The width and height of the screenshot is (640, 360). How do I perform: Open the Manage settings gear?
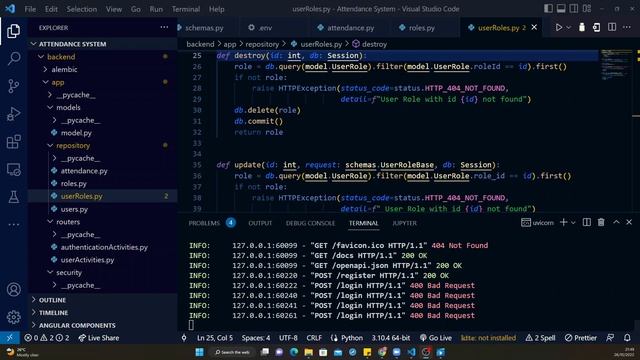point(13,317)
